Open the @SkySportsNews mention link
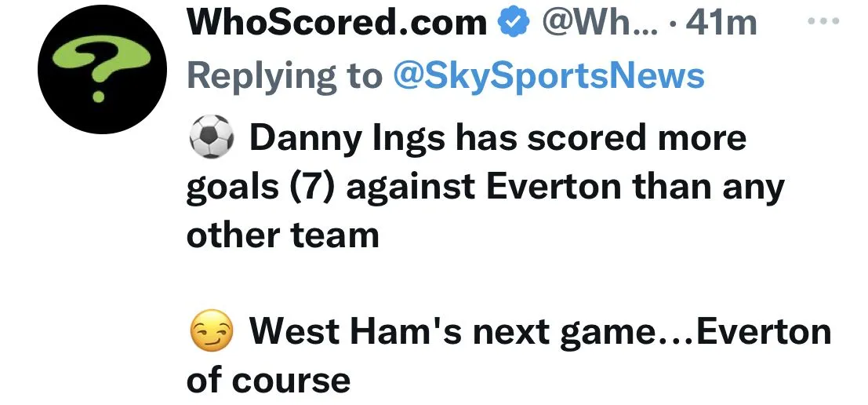 [547, 75]
